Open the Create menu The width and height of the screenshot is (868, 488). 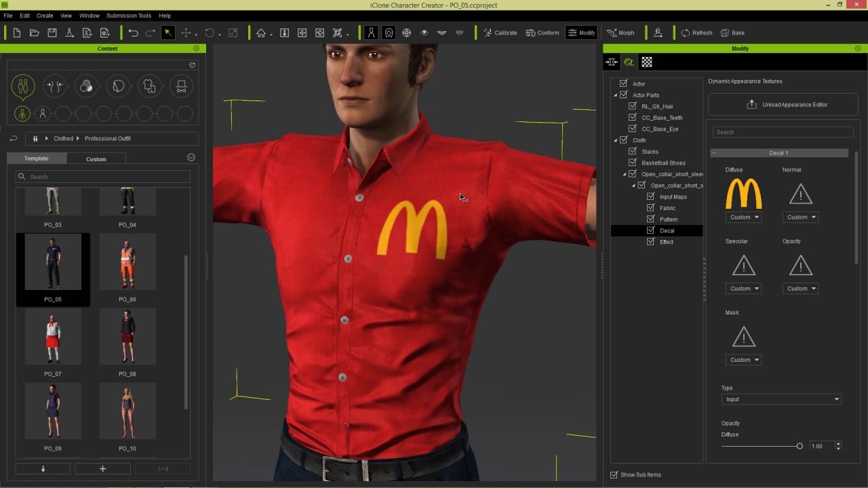[45, 16]
